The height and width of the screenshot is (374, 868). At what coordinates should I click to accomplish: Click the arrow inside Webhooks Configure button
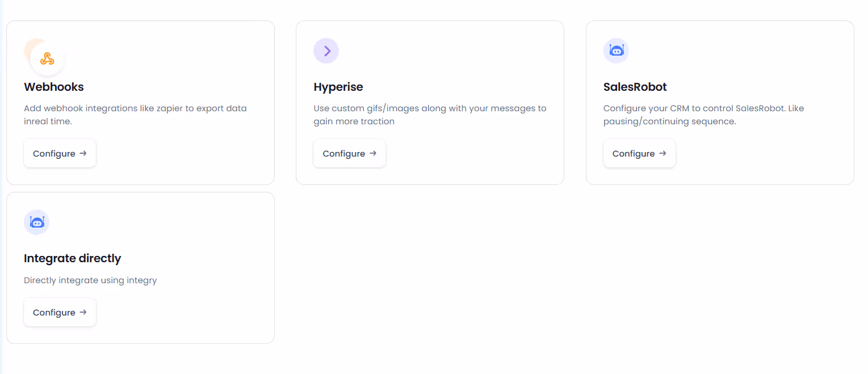83,153
